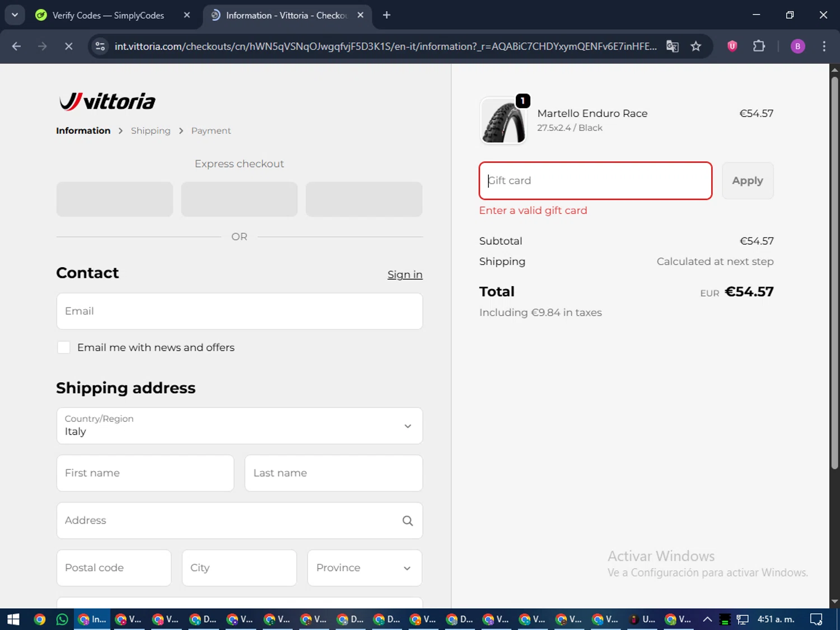Viewport: 840px width, 630px height.
Task: Show hidden system tray icons chevron
Action: click(707, 619)
